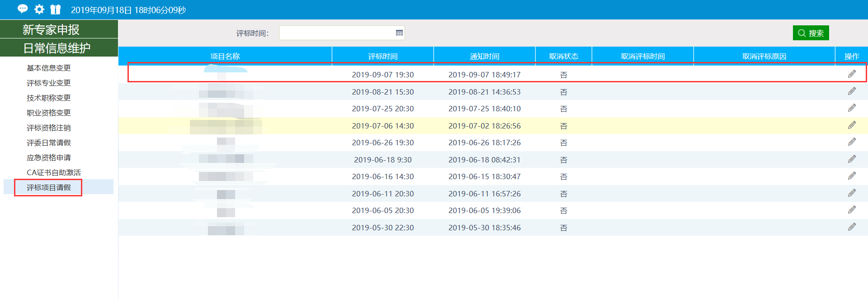Open the calendar picker for 评标时间
The image size is (868, 300).
399,33
